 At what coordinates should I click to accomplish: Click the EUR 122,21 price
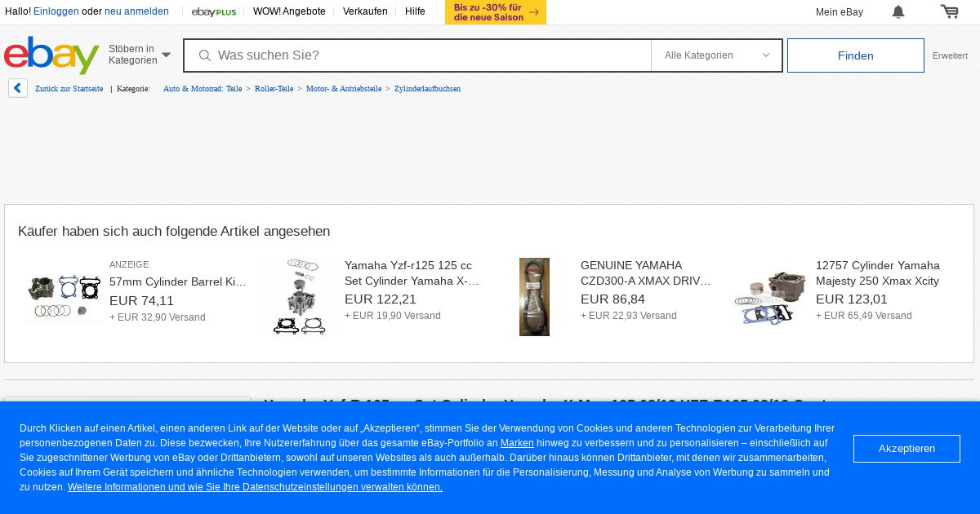381,299
